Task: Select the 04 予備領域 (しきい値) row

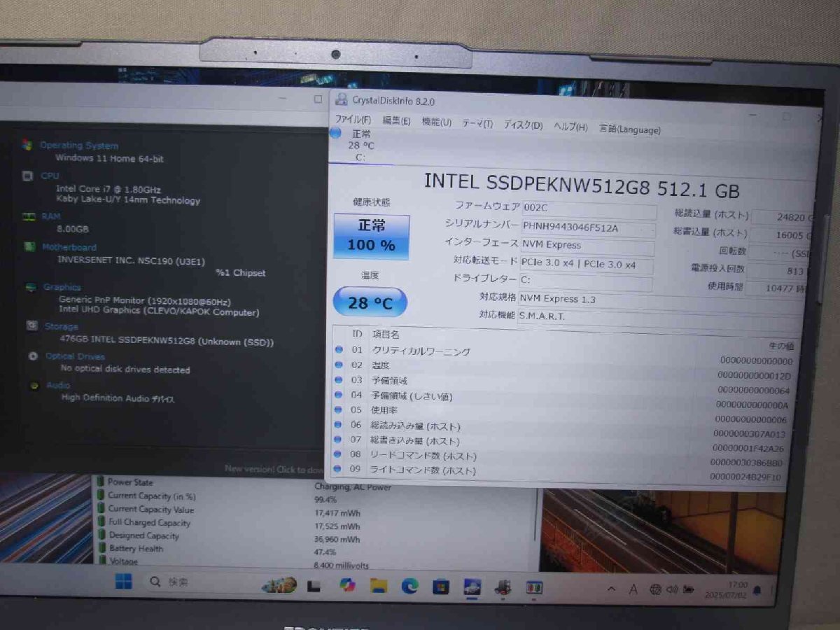Action: coord(562,399)
